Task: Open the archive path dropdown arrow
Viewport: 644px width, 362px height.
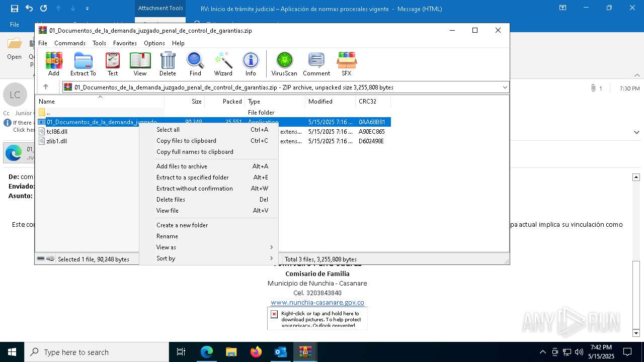Action: coord(505,87)
